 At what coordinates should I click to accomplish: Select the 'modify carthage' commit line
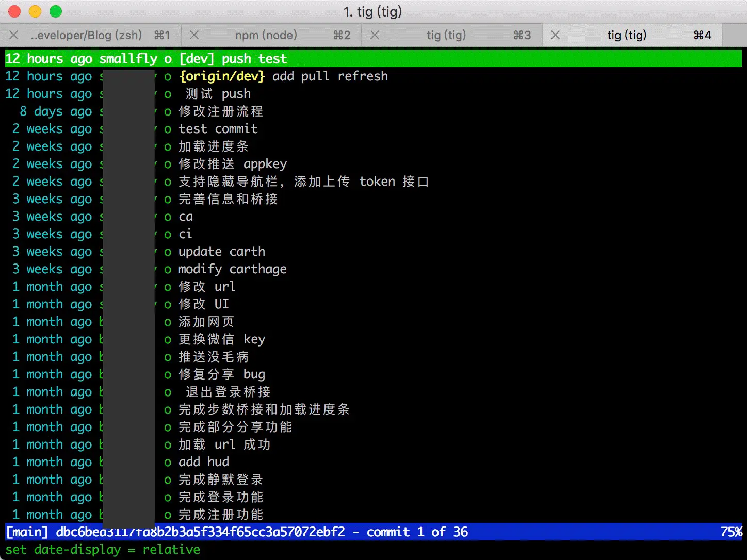[x=232, y=269]
